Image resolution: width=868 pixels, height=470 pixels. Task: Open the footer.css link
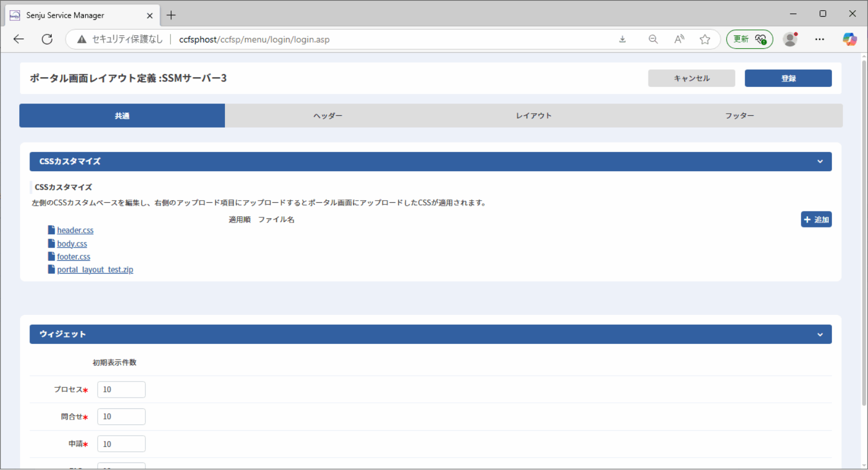(x=74, y=256)
